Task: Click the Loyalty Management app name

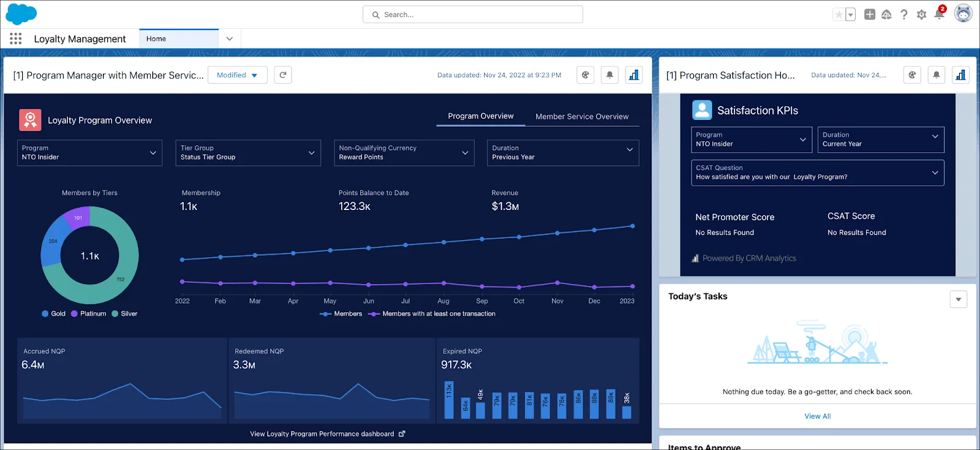Action: click(x=80, y=39)
